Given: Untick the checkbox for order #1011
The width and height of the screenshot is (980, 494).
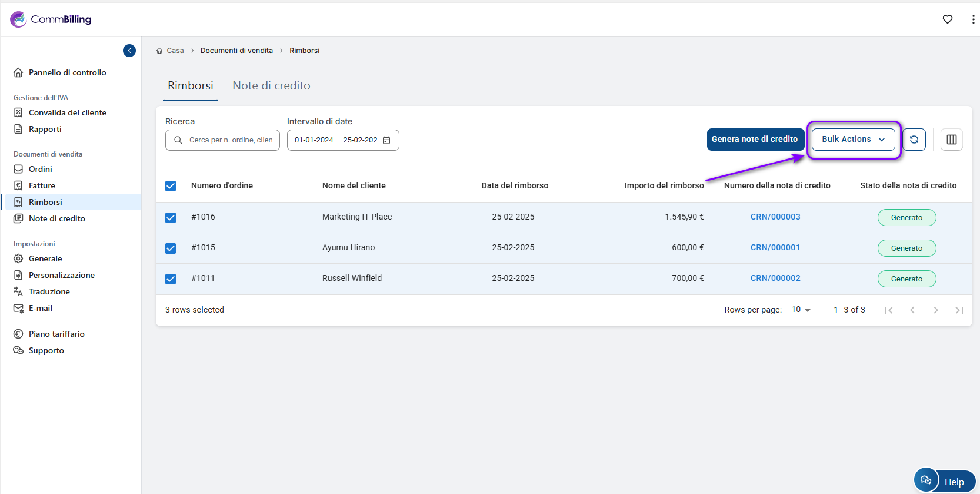Looking at the screenshot, I should coord(171,279).
